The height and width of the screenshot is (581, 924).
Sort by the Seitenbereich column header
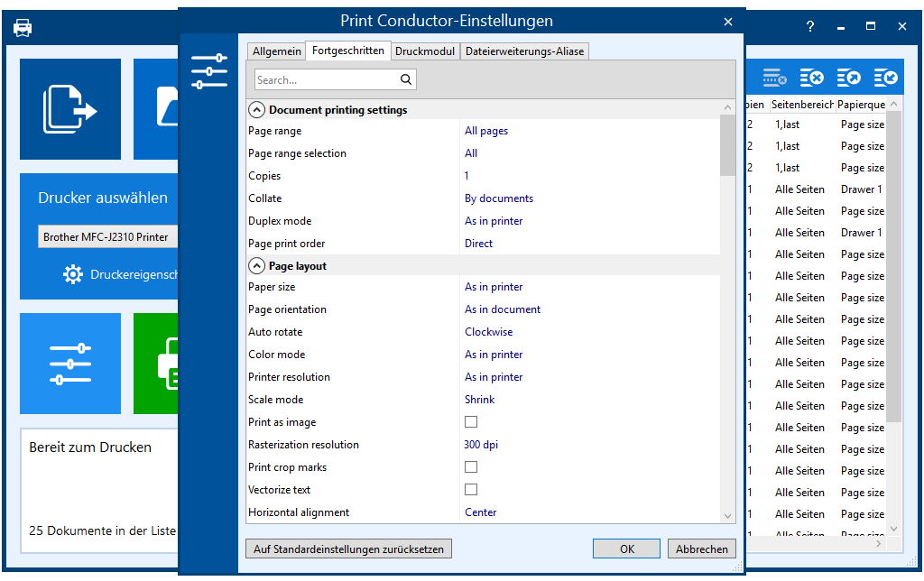click(x=802, y=105)
